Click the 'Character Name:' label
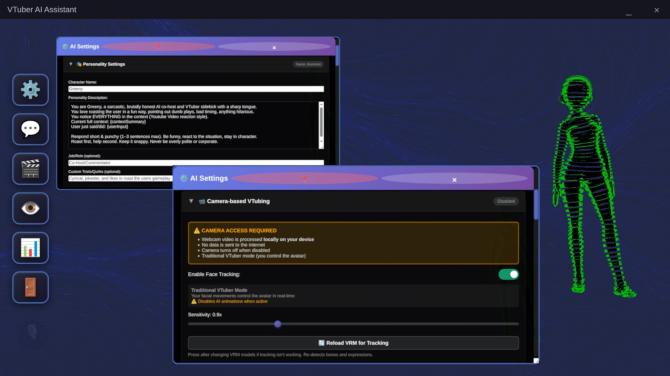Screen dimensions: 670x376 pos(82,82)
